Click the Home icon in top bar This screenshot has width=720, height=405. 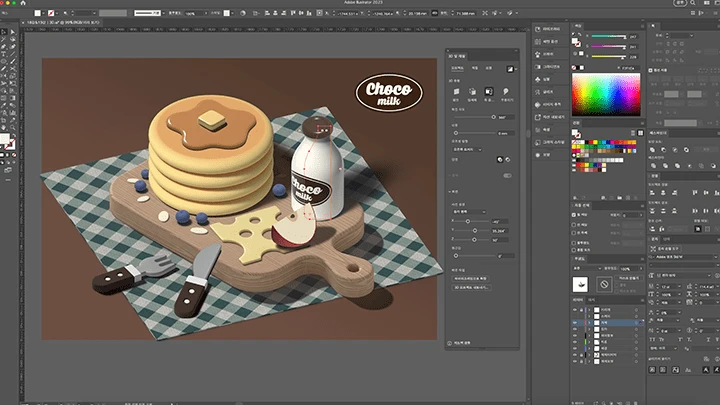(x=23, y=3)
